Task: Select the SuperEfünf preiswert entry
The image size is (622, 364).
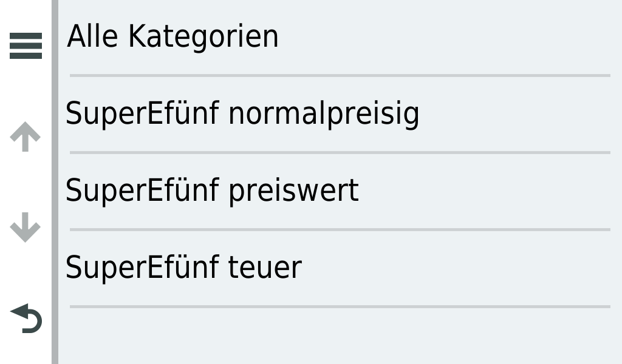Action: click(x=212, y=190)
